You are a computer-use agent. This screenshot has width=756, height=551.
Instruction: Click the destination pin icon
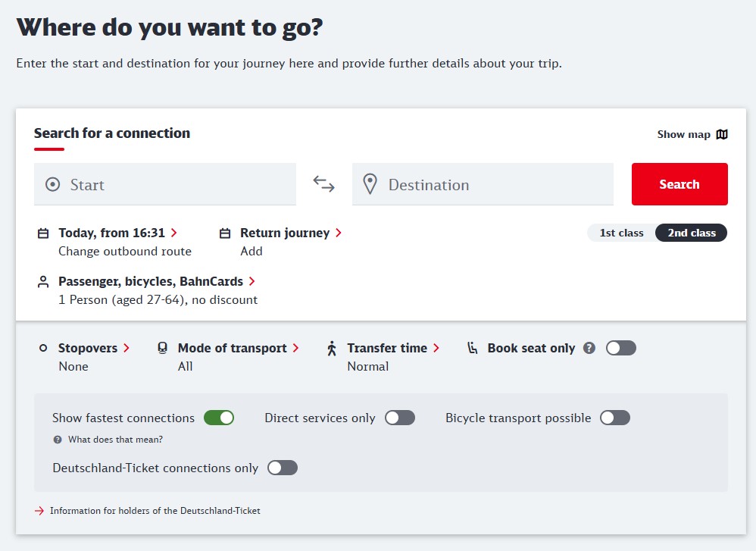[370, 184]
